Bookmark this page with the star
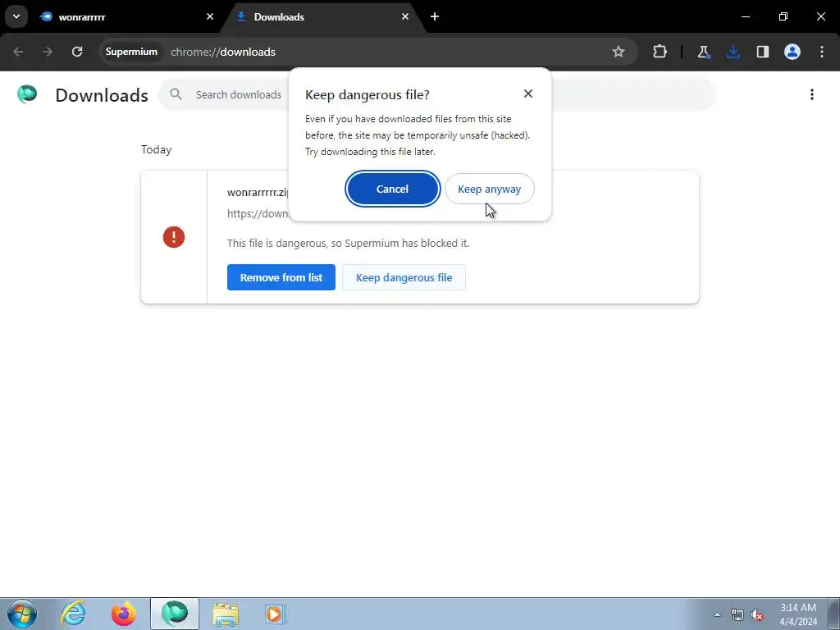This screenshot has height=630, width=840. coord(619,52)
